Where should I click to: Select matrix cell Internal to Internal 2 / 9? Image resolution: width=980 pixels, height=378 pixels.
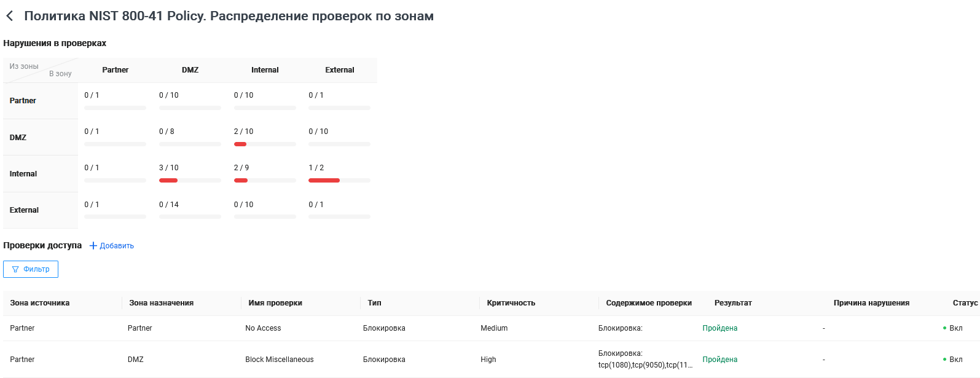point(265,173)
